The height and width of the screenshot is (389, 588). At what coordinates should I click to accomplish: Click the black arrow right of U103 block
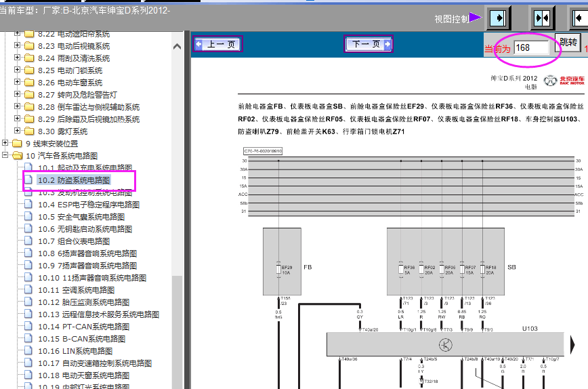tap(572, 344)
